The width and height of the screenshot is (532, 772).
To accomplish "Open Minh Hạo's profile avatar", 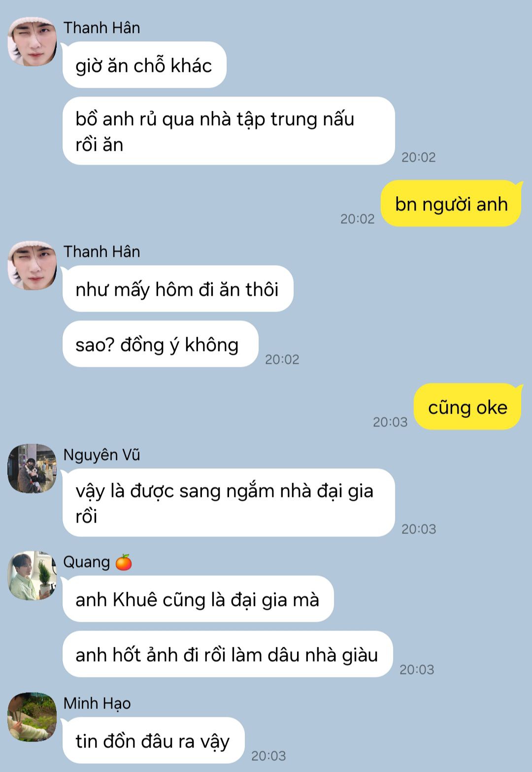I will [x=32, y=717].
